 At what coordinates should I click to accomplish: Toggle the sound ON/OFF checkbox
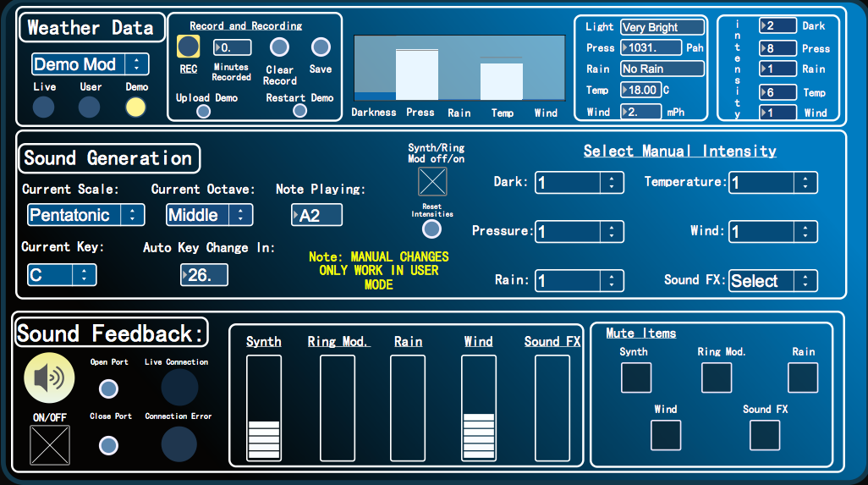pyautogui.click(x=50, y=445)
